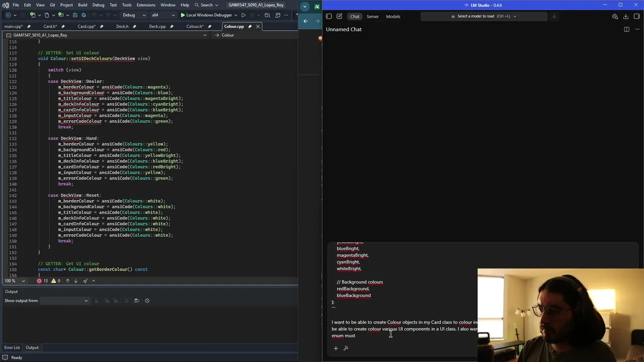Open the Show output from dropdown

(64, 301)
